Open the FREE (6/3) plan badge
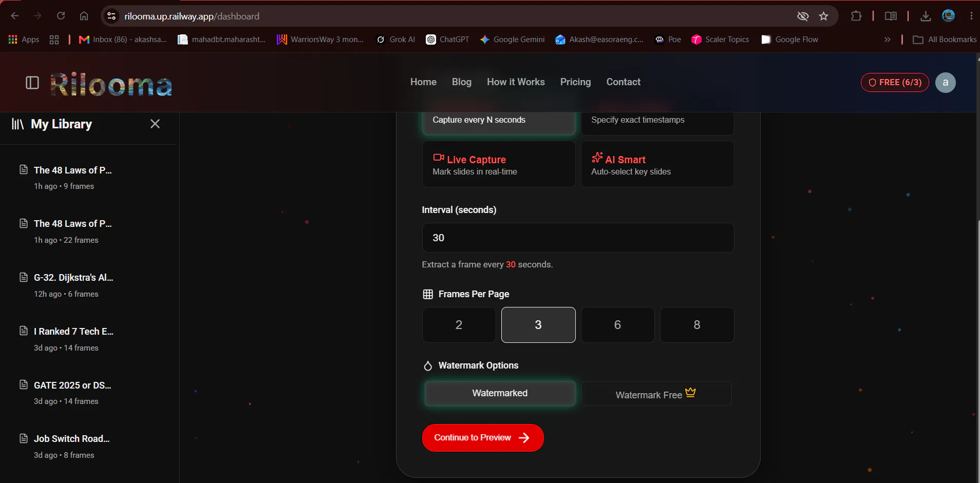Image resolution: width=980 pixels, height=483 pixels. [895, 83]
